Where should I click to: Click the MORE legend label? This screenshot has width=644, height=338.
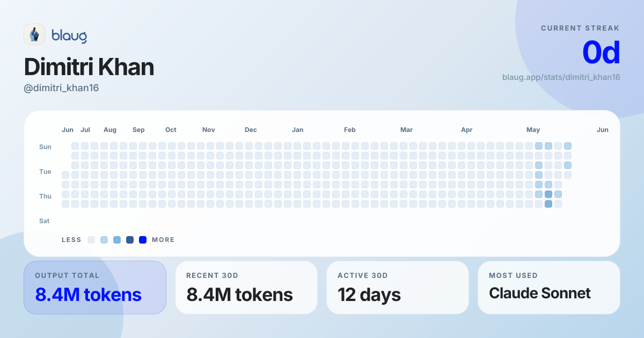(163, 240)
